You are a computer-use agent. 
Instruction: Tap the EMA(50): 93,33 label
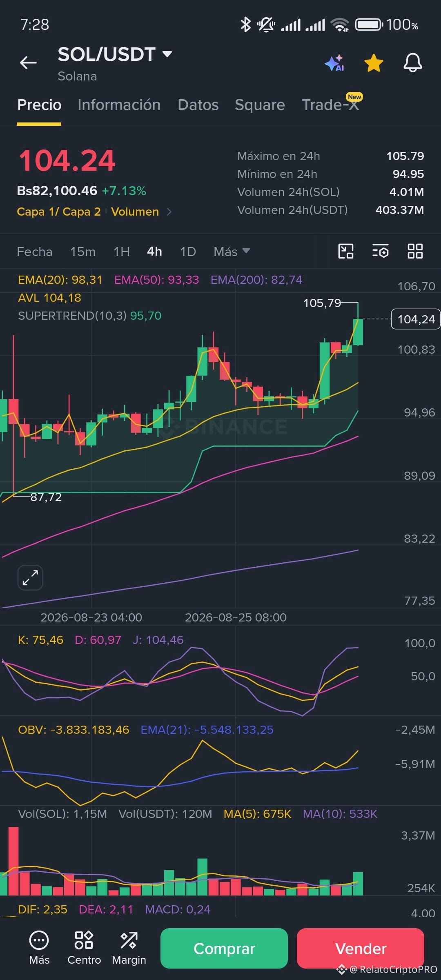(157, 280)
